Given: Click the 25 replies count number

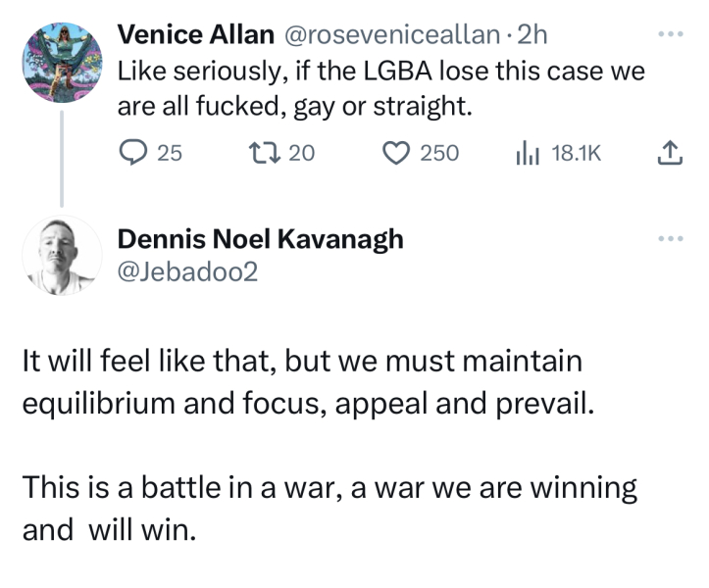Looking at the screenshot, I should tap(169, 153).
